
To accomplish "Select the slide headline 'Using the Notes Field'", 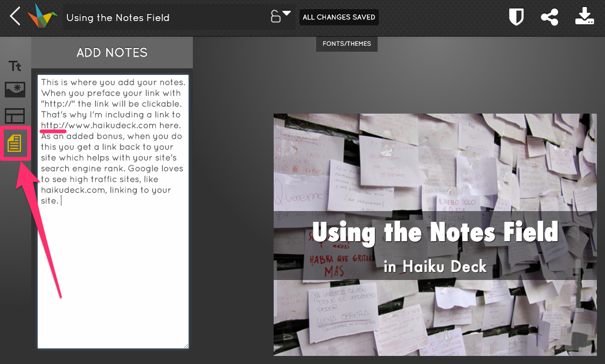I will tap(435, 233).
